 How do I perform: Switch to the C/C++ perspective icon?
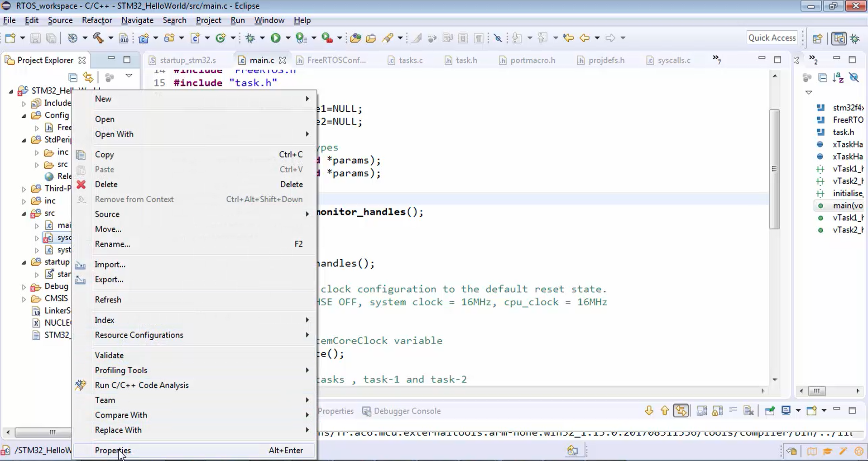pyautogui.click(x=839, y=38)
